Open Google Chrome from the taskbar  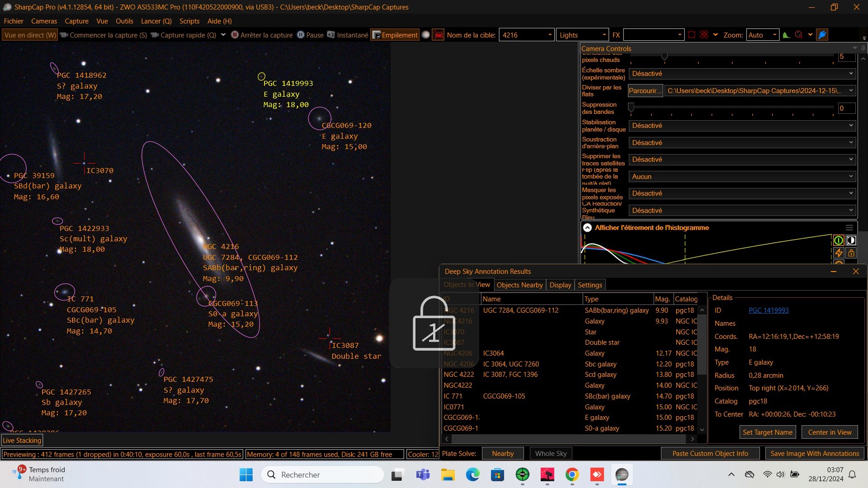pyautogui.click(x=572, y=475)
